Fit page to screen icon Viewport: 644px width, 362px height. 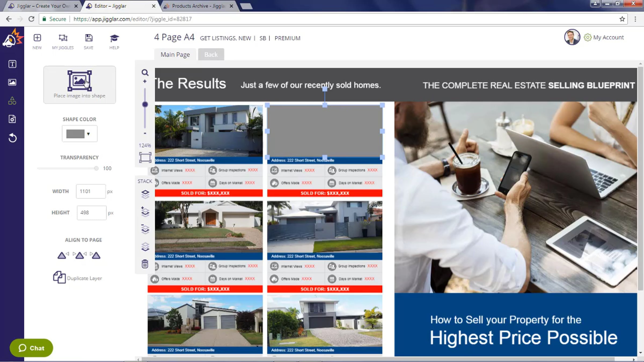pyautogui.click(x=145, y=157)
